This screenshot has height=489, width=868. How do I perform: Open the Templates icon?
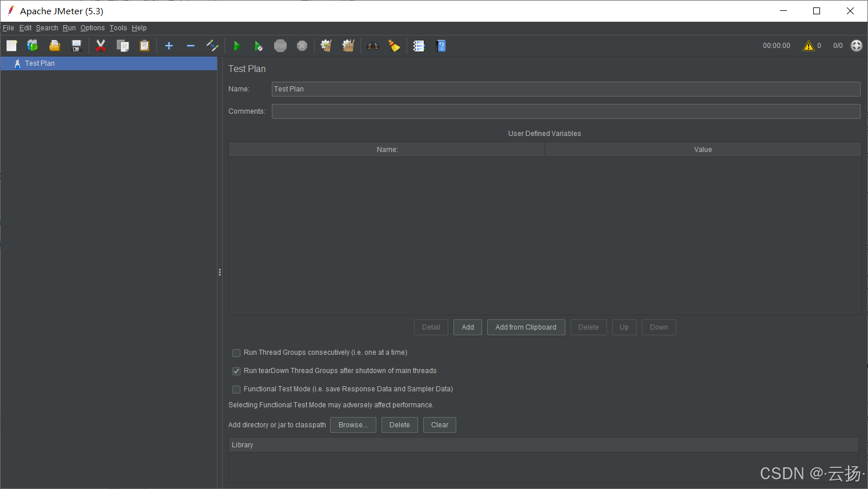click(x=33, y=46)
